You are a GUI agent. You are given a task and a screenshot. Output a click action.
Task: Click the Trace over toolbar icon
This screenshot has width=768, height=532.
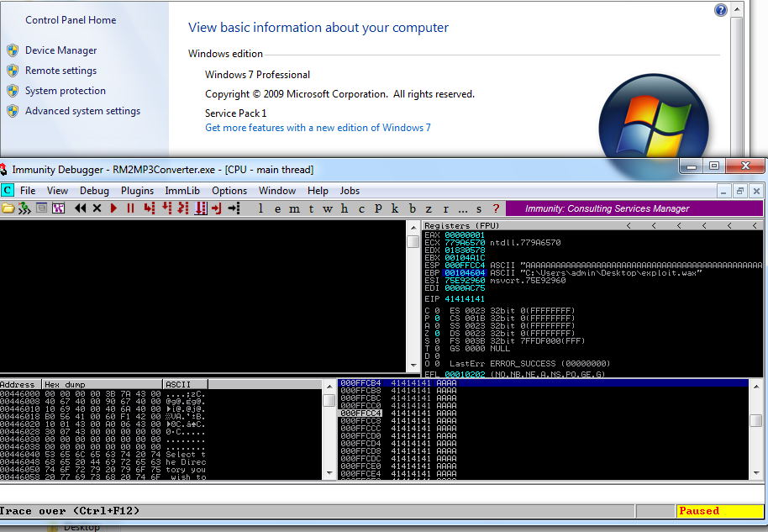click(x=201, y=208)
